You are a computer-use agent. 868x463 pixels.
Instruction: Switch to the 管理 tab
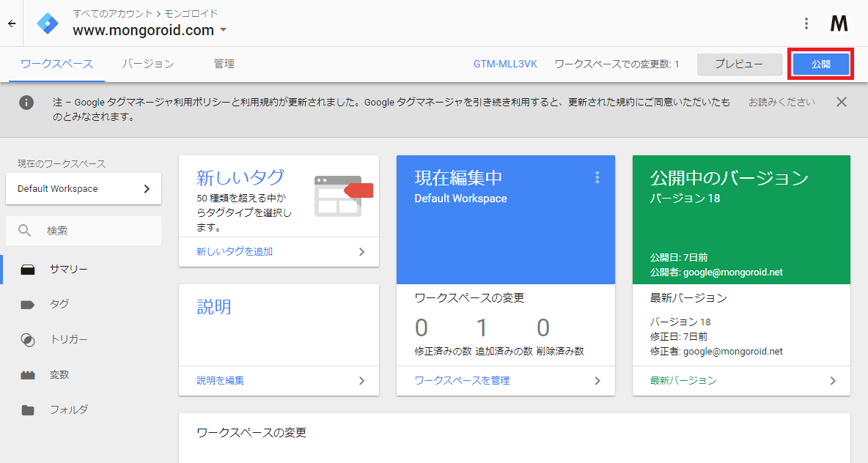[224, 64]
